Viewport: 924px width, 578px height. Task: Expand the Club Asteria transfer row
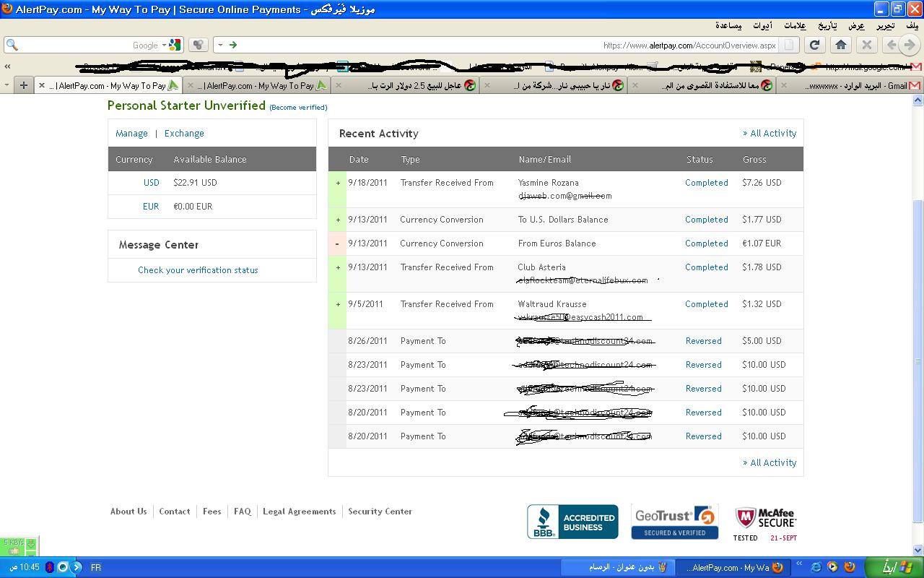point(337,267)
